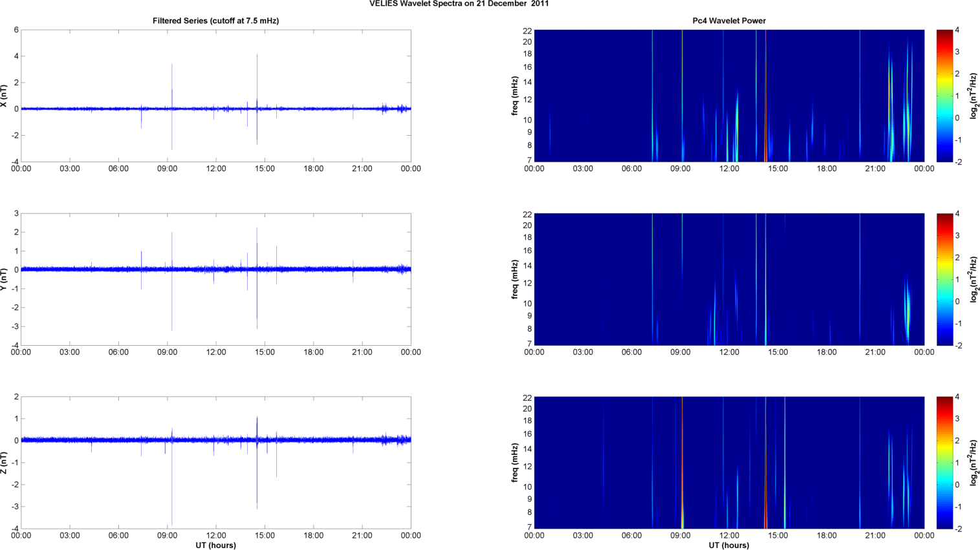The image size is (980, 550).
Task: Select the Filtered Series plot title
Action: coord(215,21)
